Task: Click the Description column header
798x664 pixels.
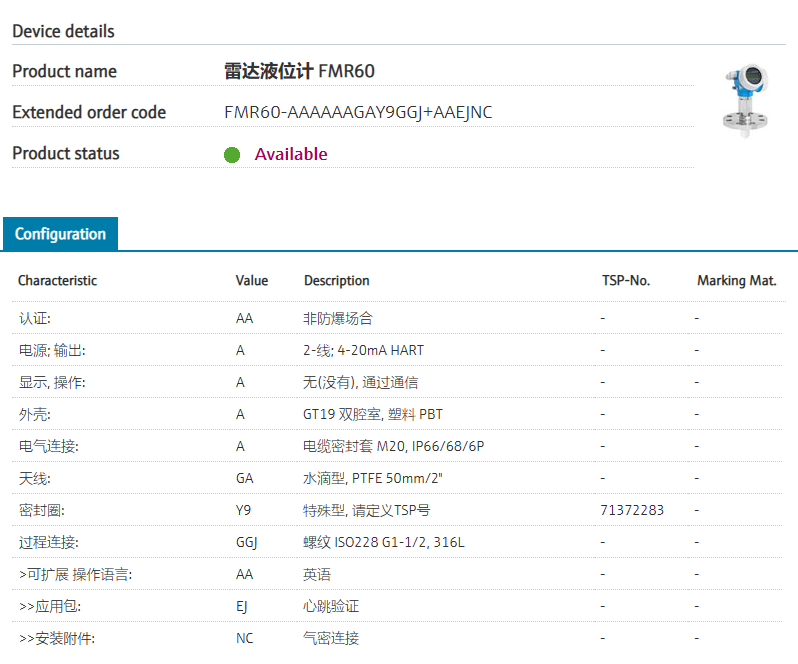Action: pyautogui.click(x=336, y=281)
